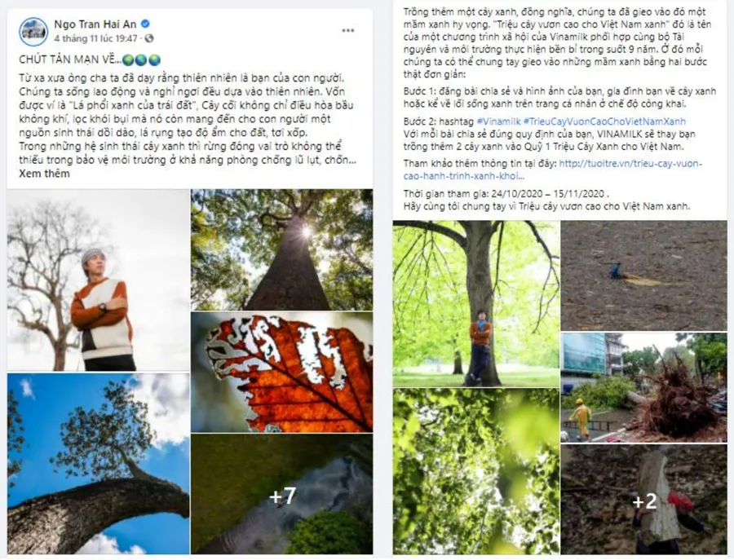Click the blue verified badge icon
This screenshot has width=734, height=560.
[146, 24]
